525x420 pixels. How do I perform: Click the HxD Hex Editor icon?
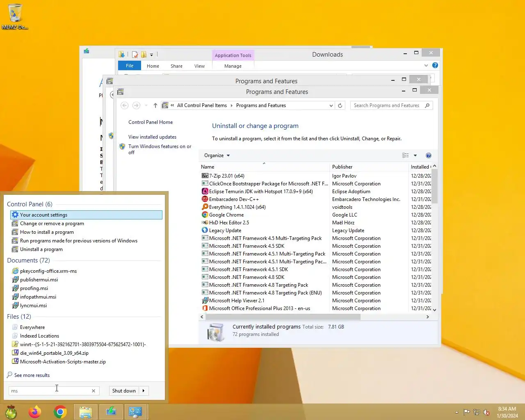(205, 222)
